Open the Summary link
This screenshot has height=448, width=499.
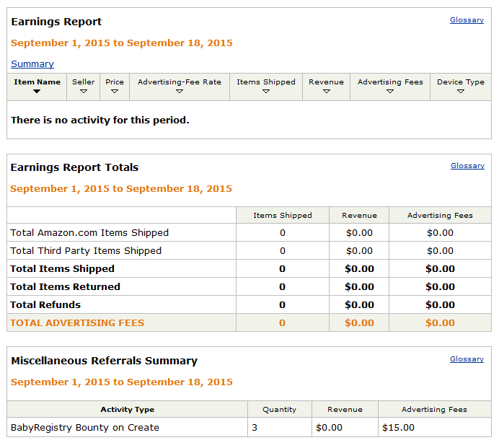[x=32, y=64]
